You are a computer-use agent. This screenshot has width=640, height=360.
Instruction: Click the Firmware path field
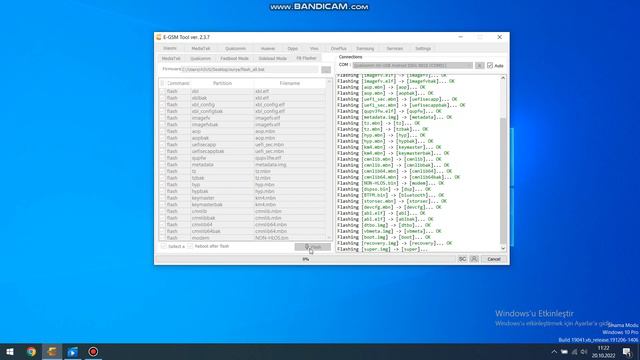[250, 69]
